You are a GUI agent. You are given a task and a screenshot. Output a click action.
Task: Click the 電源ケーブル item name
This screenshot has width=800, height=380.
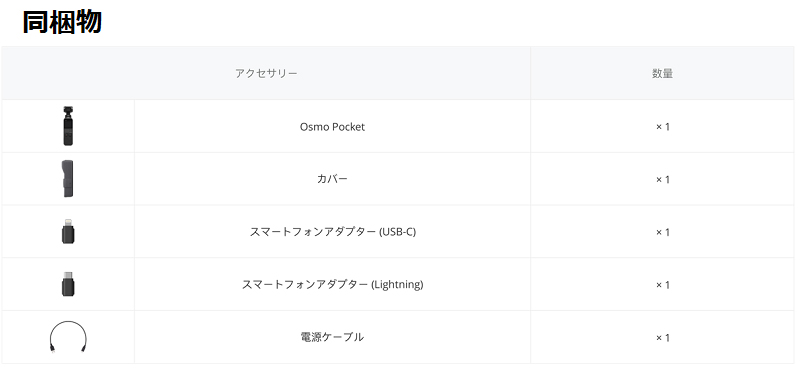[x=332, y=337]
